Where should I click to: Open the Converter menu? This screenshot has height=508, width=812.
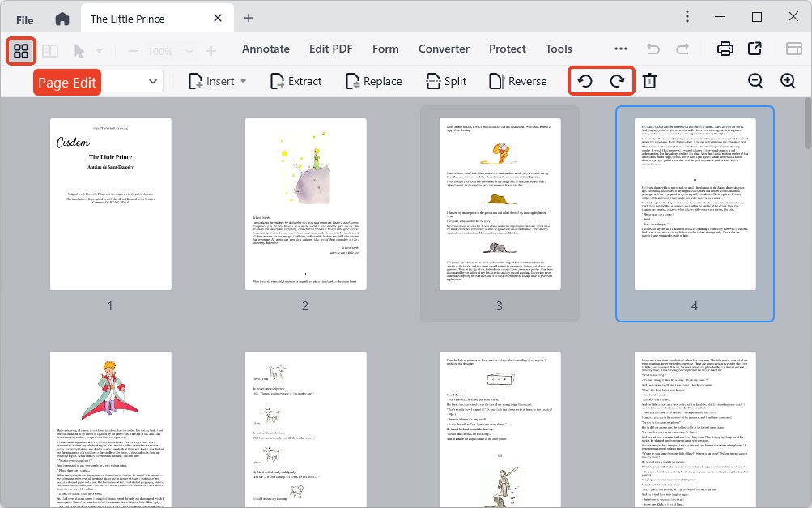pos(444,49)
